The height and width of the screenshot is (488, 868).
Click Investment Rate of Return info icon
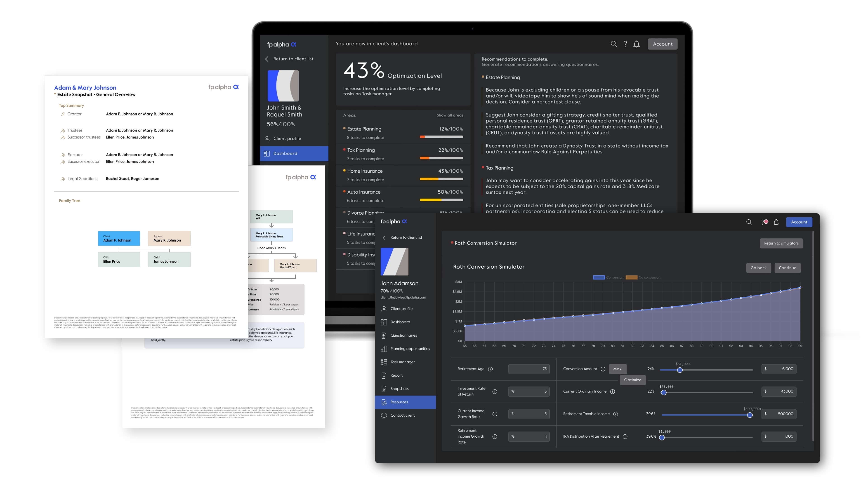pos(494,392)
